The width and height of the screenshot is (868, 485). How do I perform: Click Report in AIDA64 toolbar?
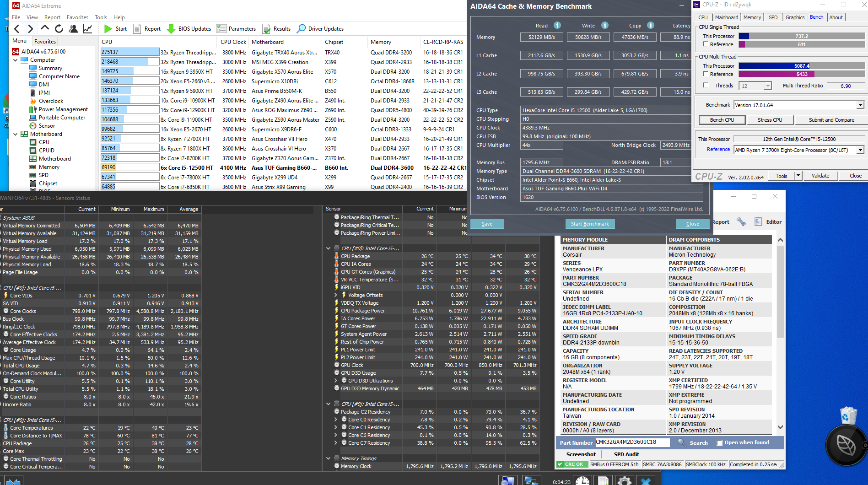[x=147, y=29]
